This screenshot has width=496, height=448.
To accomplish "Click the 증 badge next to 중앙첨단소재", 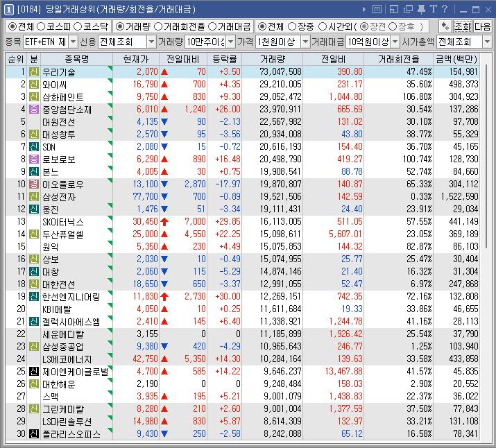I will (34, 109).
